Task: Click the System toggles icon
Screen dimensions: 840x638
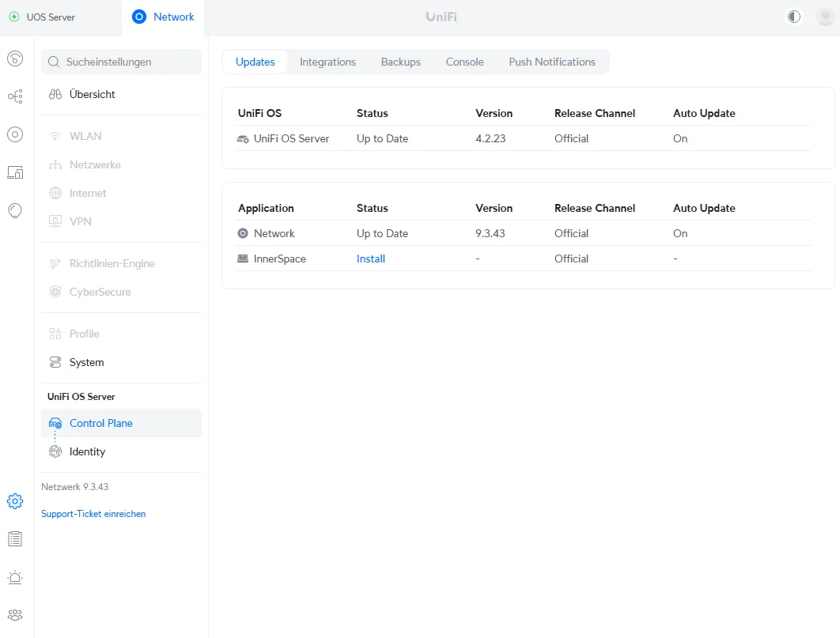Action: coord(55,362)
